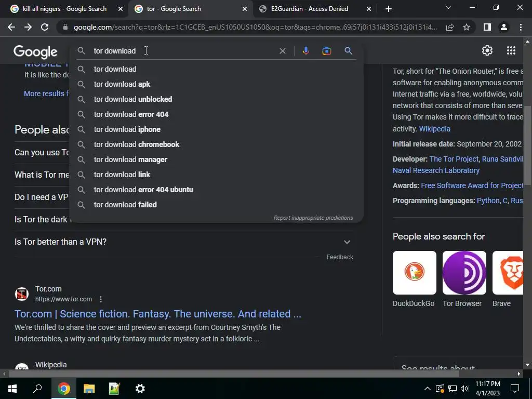This screenshot has width=532, height=399.
Task: Pick the suggestion 'tor download error 404'
Action: point(217,114)
